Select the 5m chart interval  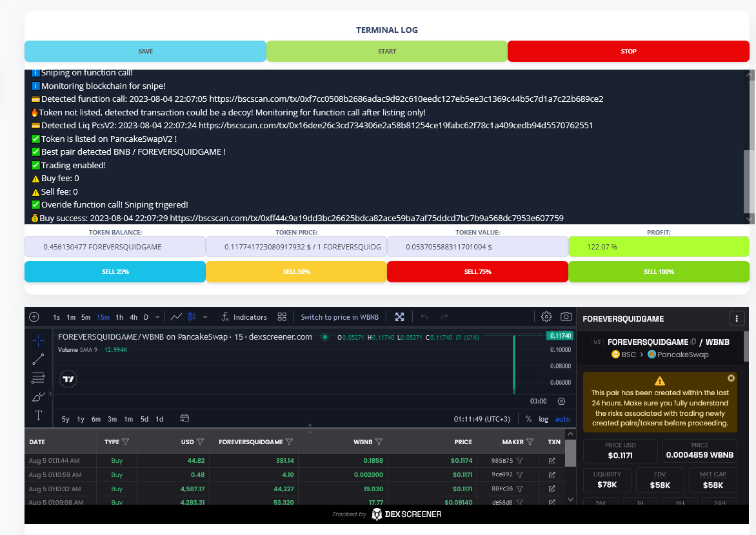point(86,317)
